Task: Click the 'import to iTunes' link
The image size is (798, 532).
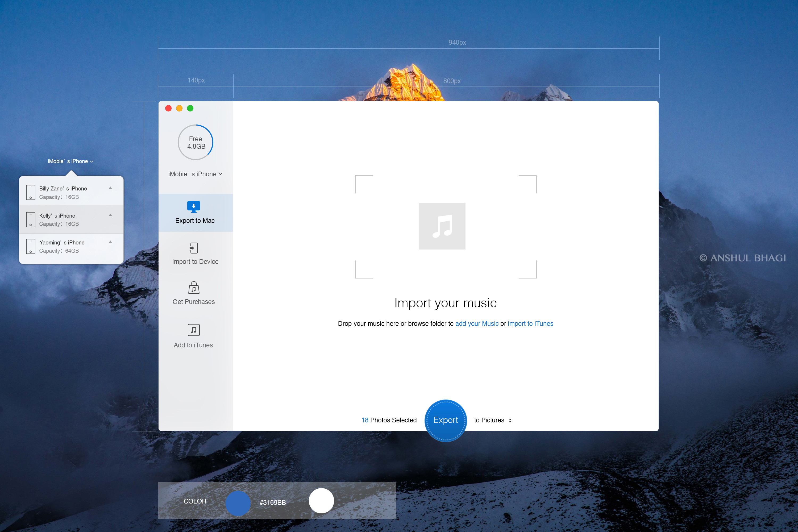Action: tap(530, 324)
